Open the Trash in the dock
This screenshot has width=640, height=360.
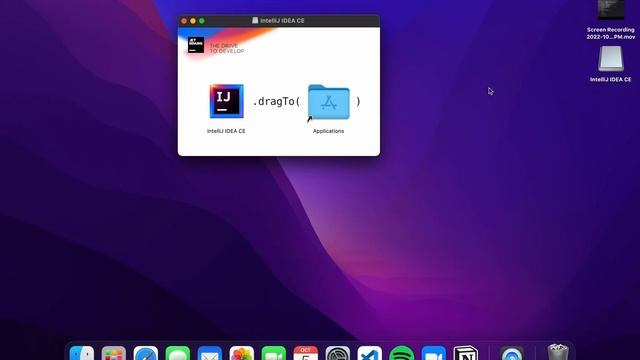pos(558,353)
